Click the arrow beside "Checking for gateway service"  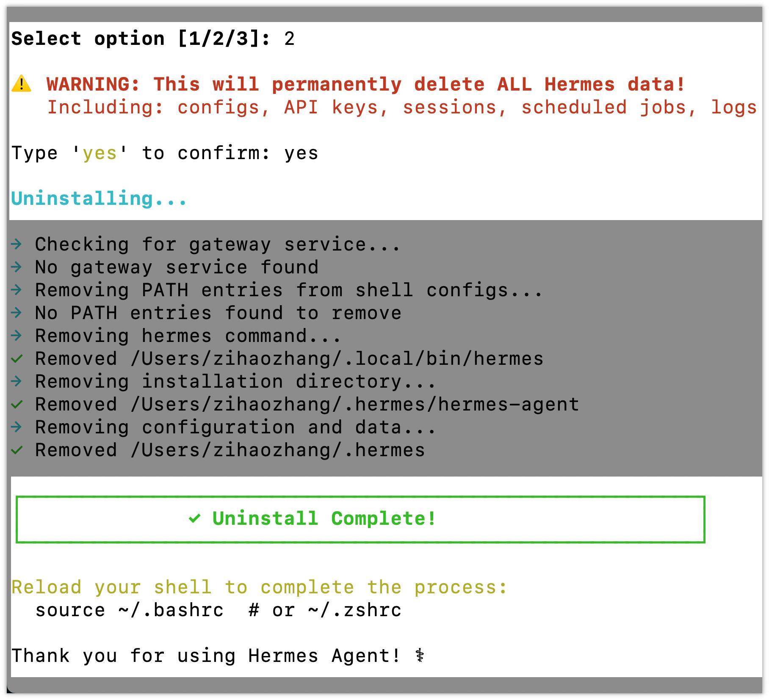tap(17, 244)
